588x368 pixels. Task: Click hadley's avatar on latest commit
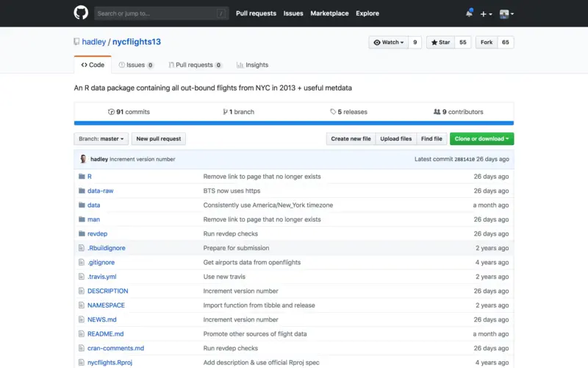tap(83, 159)
